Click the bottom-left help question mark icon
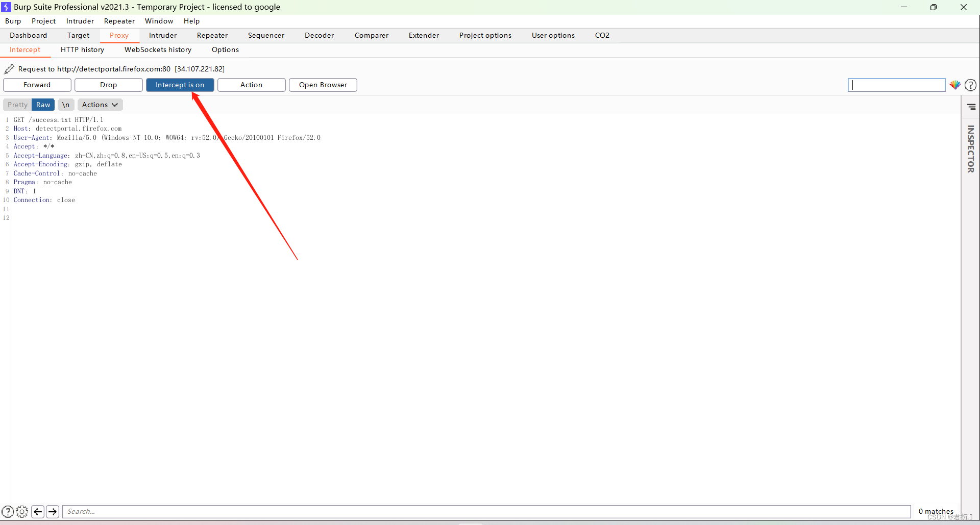 click(8, 511)
